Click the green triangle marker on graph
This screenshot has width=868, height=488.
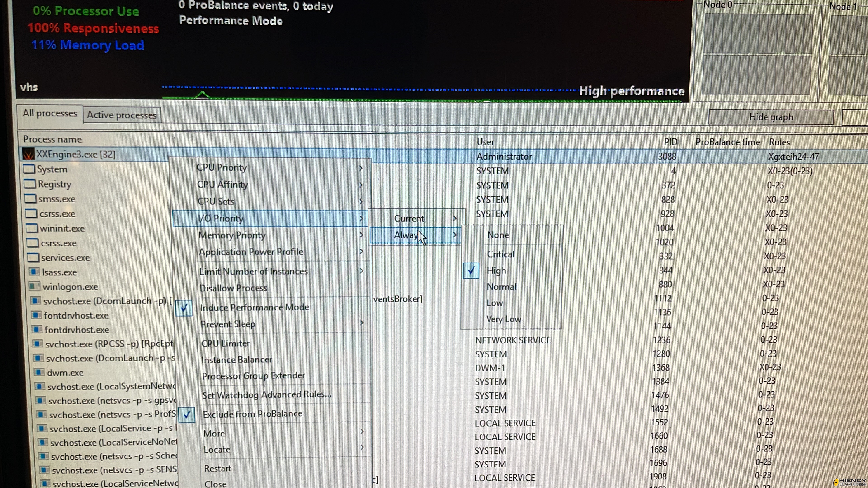tap(203, 95)
